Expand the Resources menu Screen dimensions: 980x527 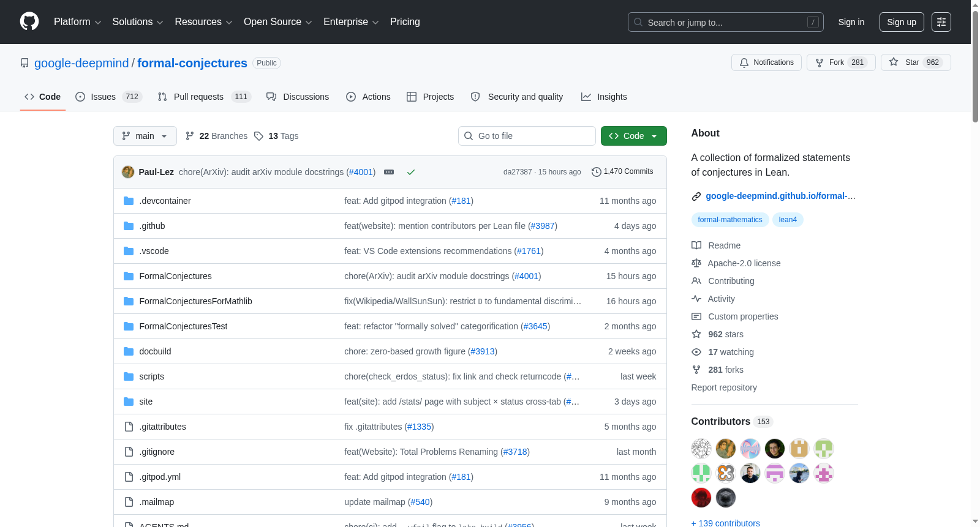(203, 22)
